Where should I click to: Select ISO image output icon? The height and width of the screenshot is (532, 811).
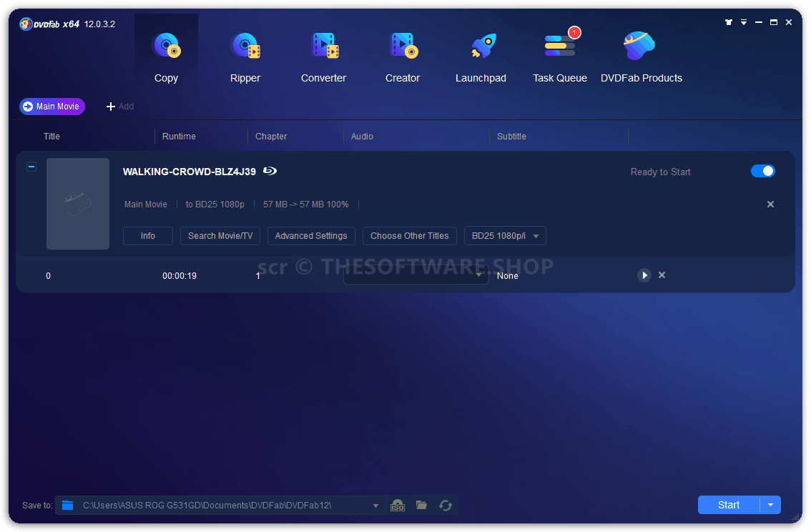point(397,505)
